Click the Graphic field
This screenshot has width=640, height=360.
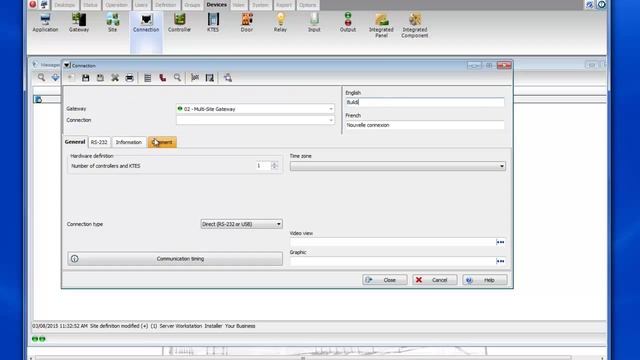pyautogui.click(x=393, y=261)
